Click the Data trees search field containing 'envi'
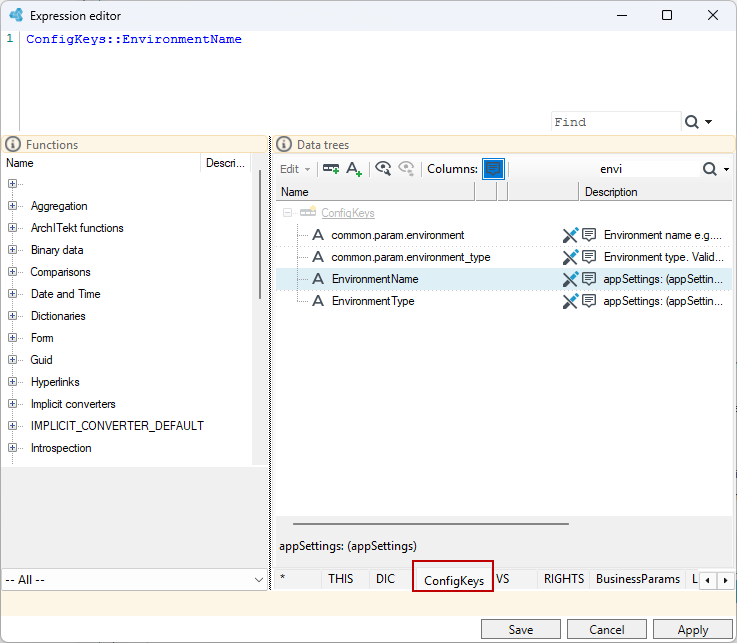 coord(649,169)
